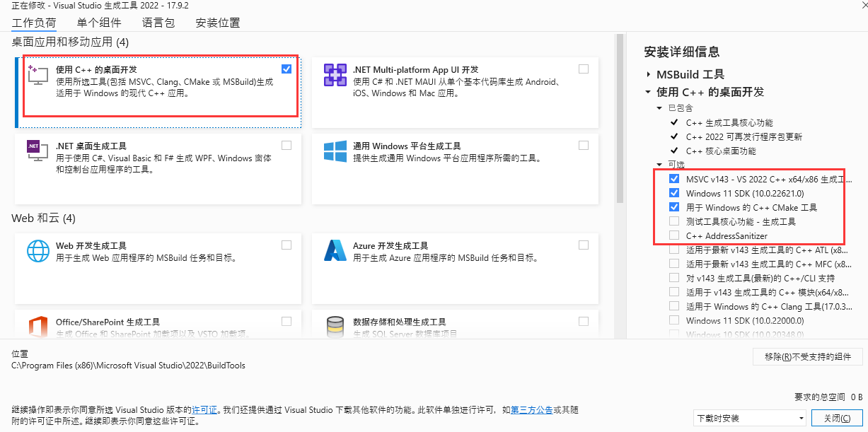
Task: Click the .NET desktop build tools icon
Action: 37,151
